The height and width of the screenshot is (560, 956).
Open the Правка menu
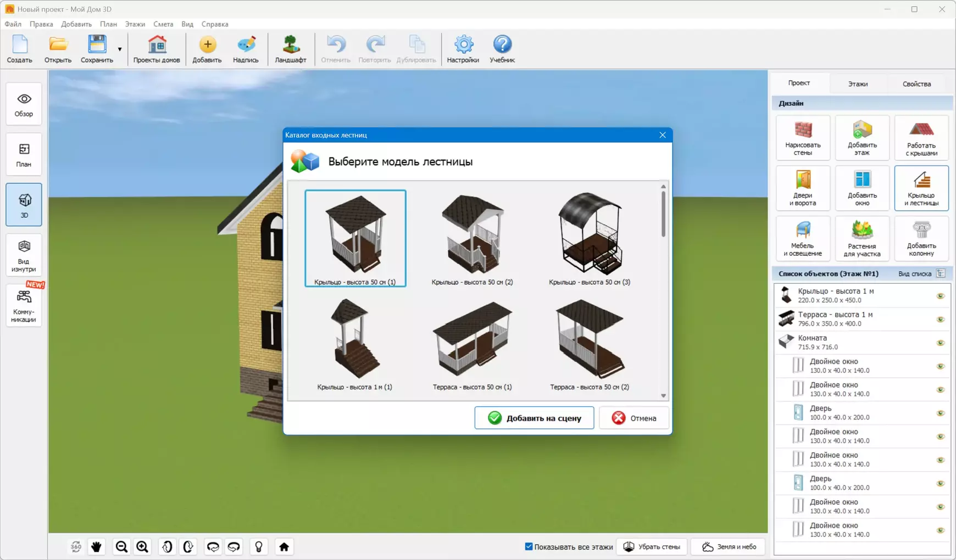pos(41,24)
